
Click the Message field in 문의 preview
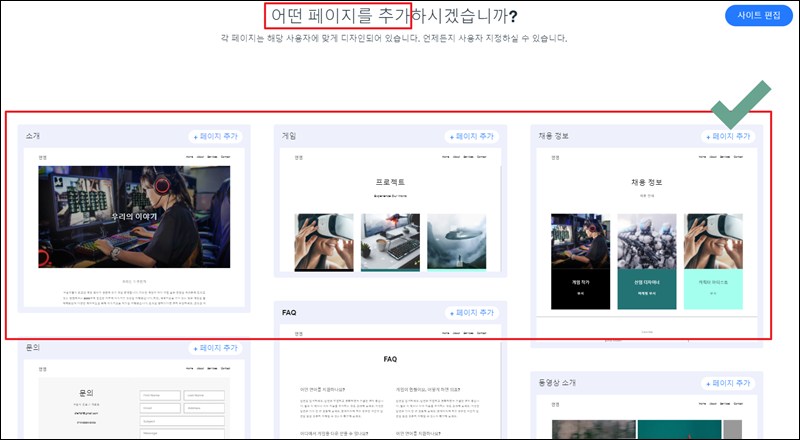point(182,433)
